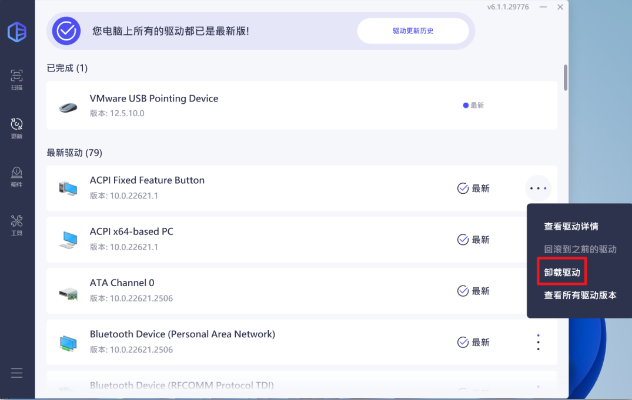Click the 最新 check icon for ACPI x64-based PC
Viewport: 632px width, 400px height.
(463, 240)
